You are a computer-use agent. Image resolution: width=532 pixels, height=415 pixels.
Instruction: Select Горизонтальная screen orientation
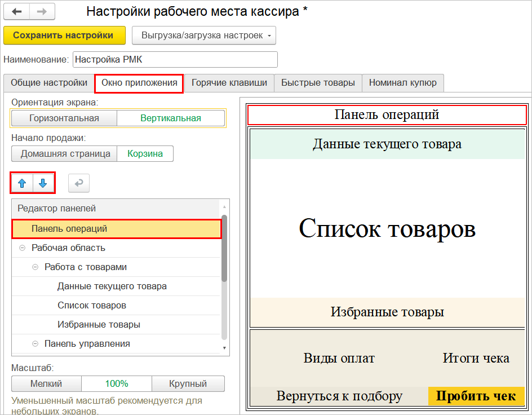[64, 118]
